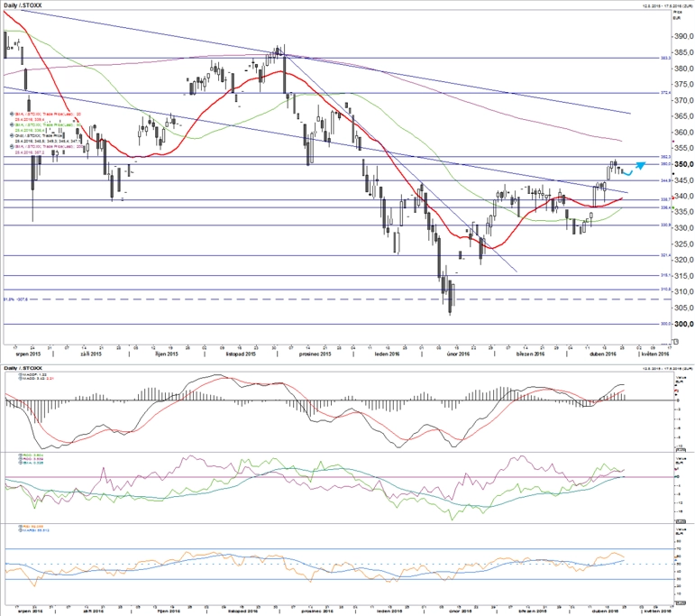
Task: Select the 'duben 2016' month label on the time axis
Action: 602,354
